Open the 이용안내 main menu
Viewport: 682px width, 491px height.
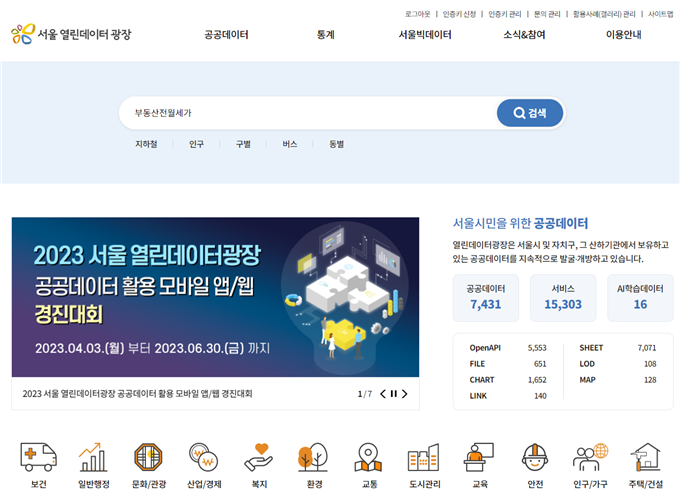(x=624, y=34)
